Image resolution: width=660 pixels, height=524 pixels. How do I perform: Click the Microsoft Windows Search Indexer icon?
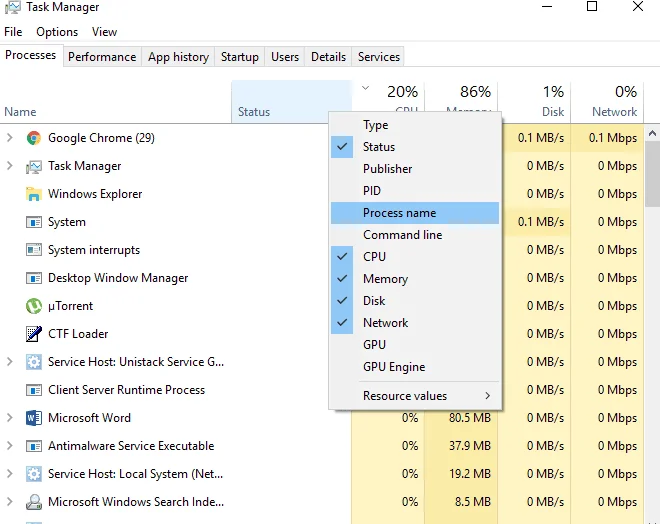(x=34, y=502)
